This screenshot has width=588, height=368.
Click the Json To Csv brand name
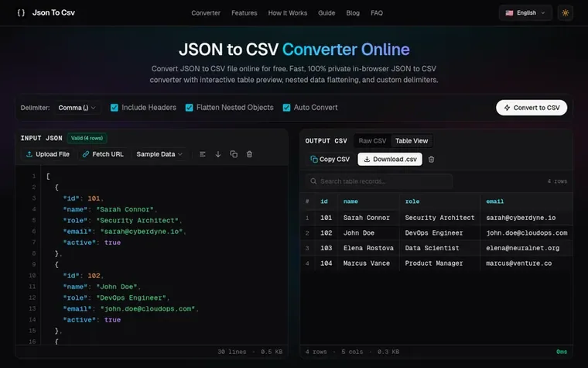coord(53,12)
